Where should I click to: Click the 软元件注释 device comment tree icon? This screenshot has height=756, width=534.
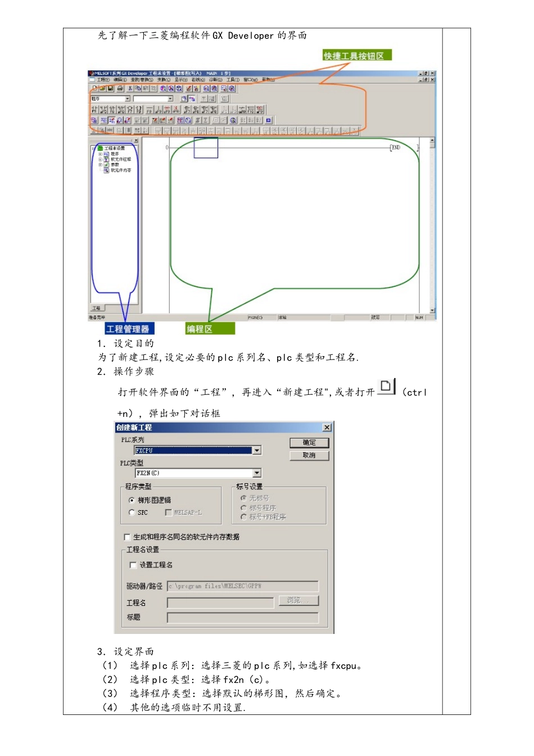(106, 159)
